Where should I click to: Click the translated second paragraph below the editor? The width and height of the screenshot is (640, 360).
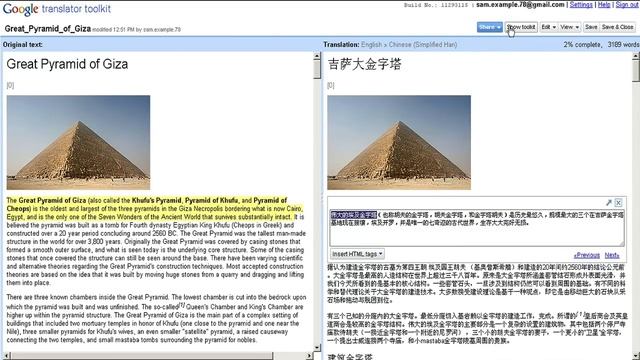[x=476, y=284]
